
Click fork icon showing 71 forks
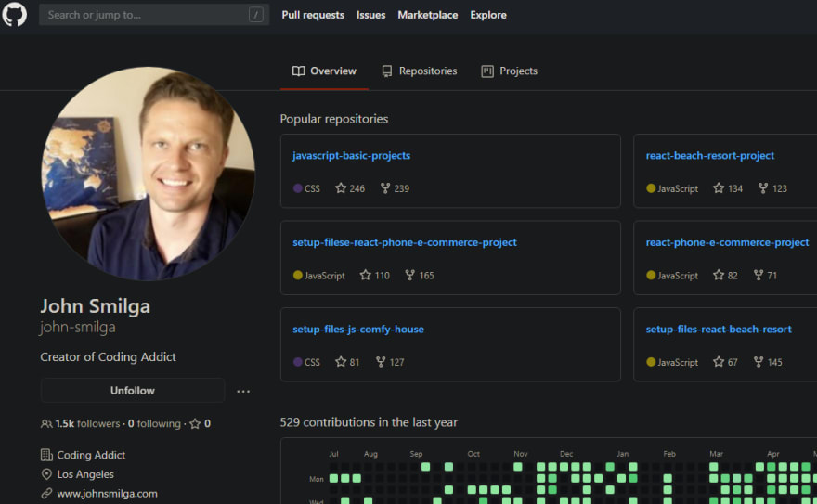(759, 275)
